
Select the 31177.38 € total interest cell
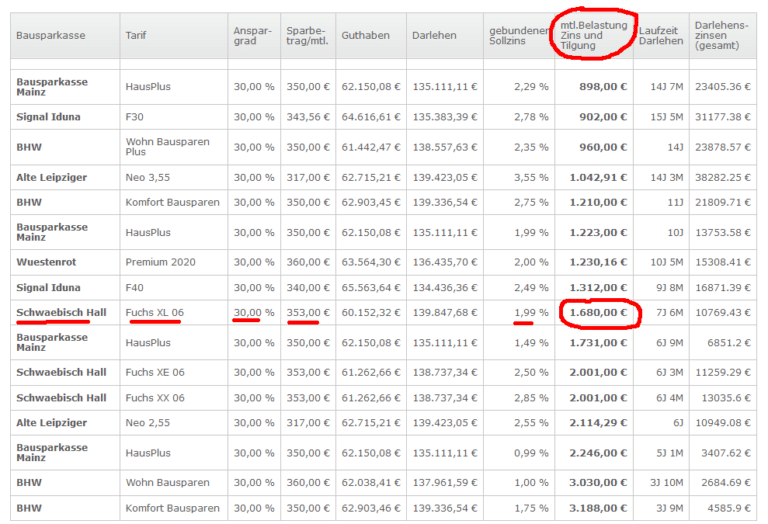coord(722,117)
